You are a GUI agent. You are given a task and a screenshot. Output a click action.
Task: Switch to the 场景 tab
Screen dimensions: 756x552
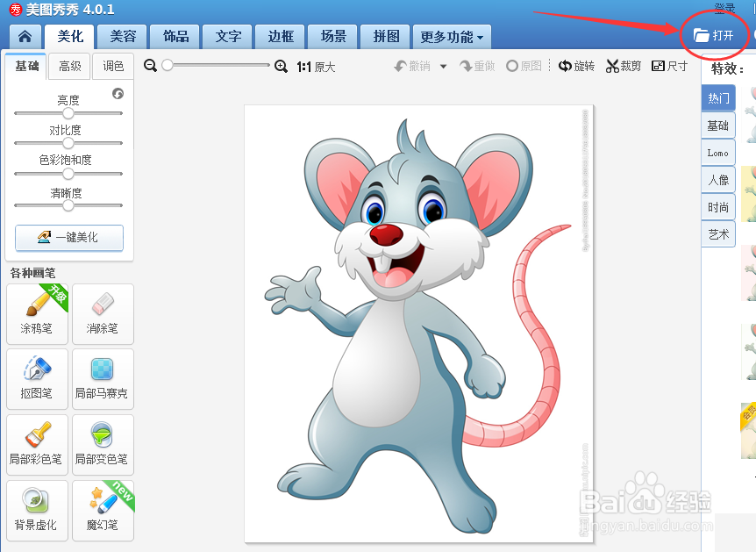pos(333,37)
